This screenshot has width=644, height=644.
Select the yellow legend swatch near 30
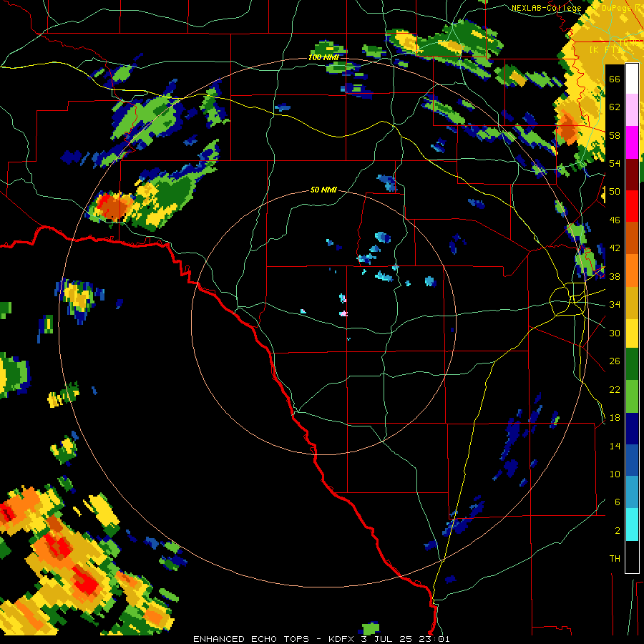coord(632,333)
